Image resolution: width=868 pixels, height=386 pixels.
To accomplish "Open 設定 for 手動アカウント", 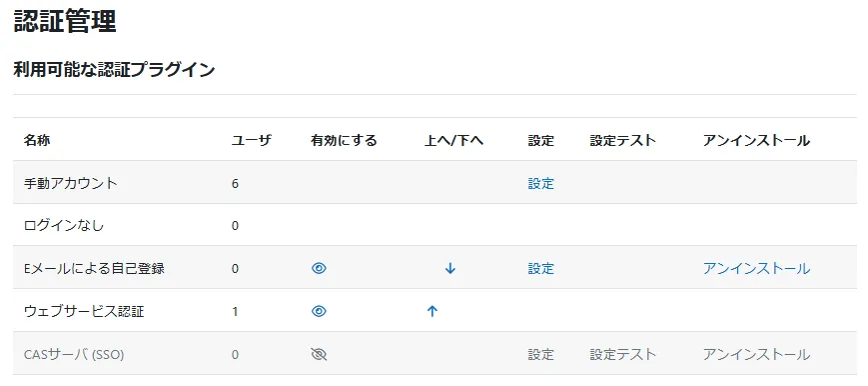I will (540, 184).
